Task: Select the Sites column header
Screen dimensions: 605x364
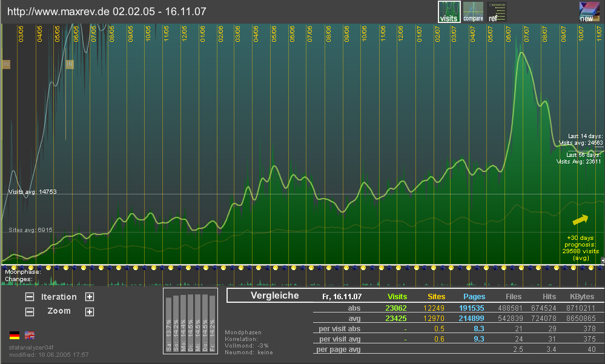Action: pyautogui.click(x=436, y=297)
